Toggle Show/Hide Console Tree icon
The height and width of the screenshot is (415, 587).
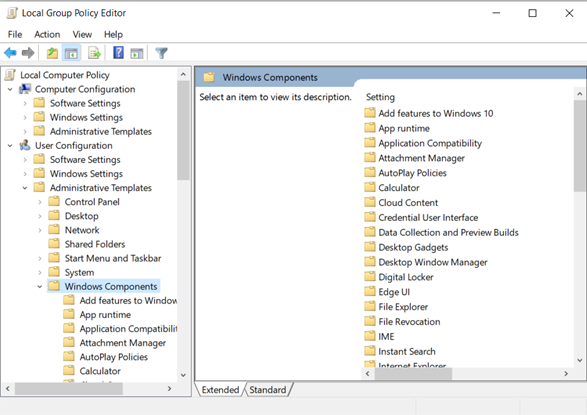pos(71,53)
